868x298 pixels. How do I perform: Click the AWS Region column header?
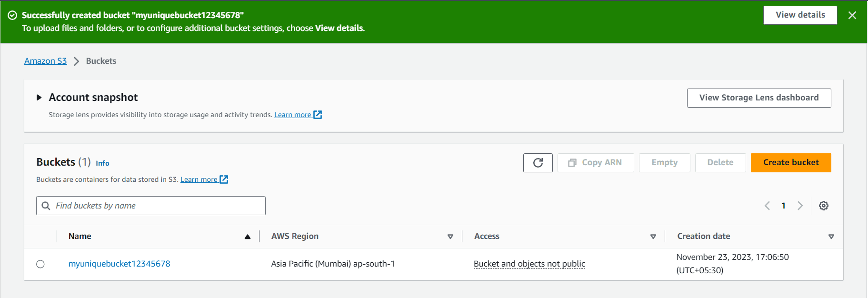click(295, 236)
